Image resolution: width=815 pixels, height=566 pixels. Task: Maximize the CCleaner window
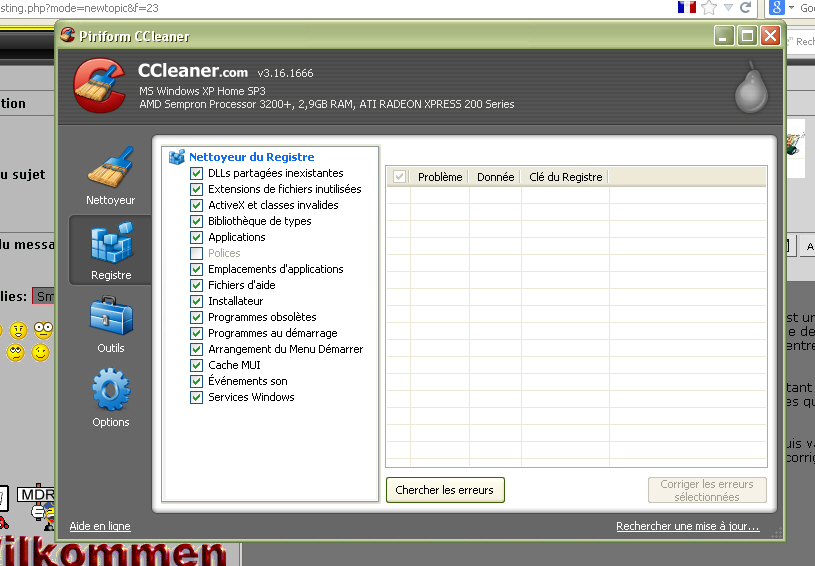click(x=747, y=36)
